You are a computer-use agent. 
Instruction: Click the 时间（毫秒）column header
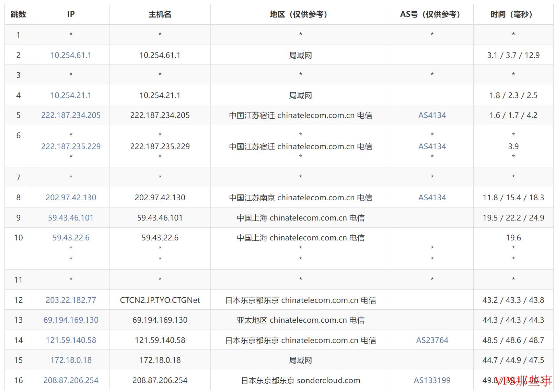coord(513,14)
